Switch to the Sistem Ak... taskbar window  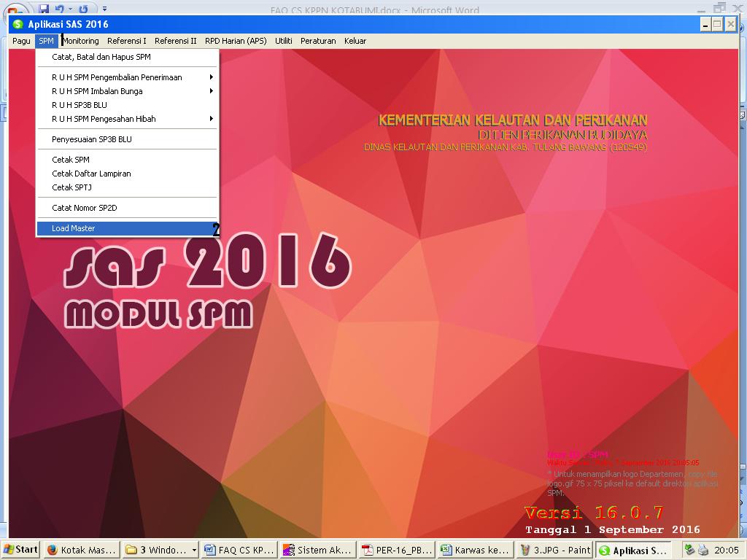tap(317, 550)
